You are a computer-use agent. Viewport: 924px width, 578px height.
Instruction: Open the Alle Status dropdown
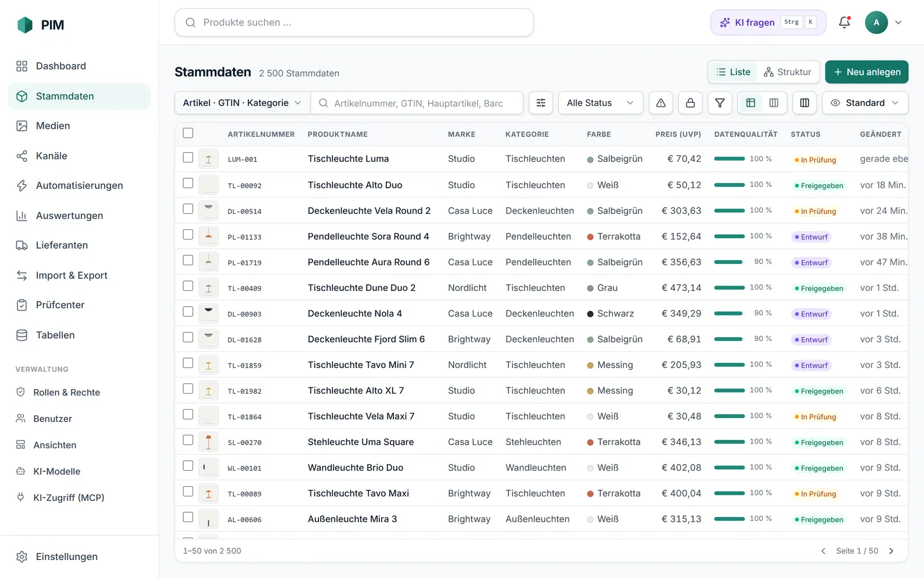[601, 103]
